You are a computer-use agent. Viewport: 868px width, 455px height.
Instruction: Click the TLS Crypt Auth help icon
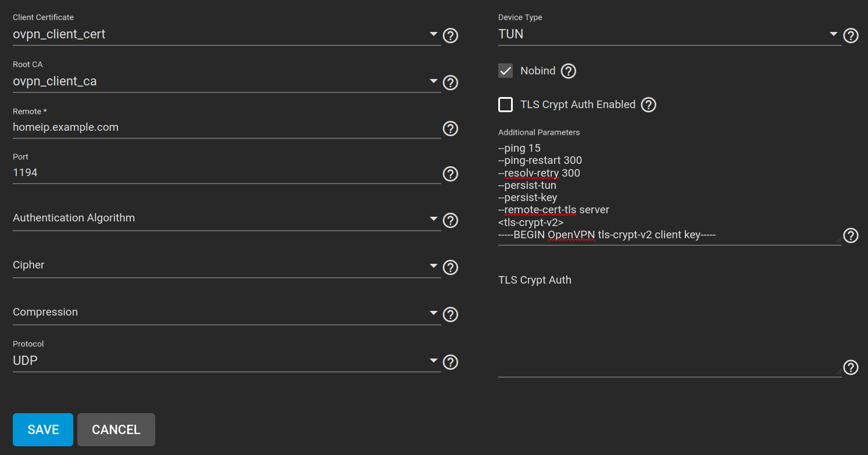tap(851, 367)
